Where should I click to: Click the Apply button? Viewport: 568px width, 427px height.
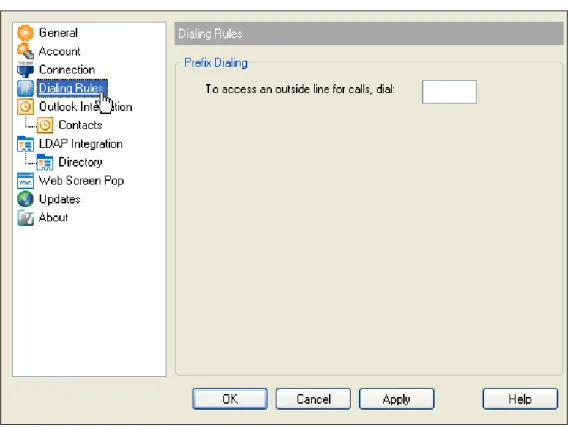pyautogui.click(x=397, y=399)
